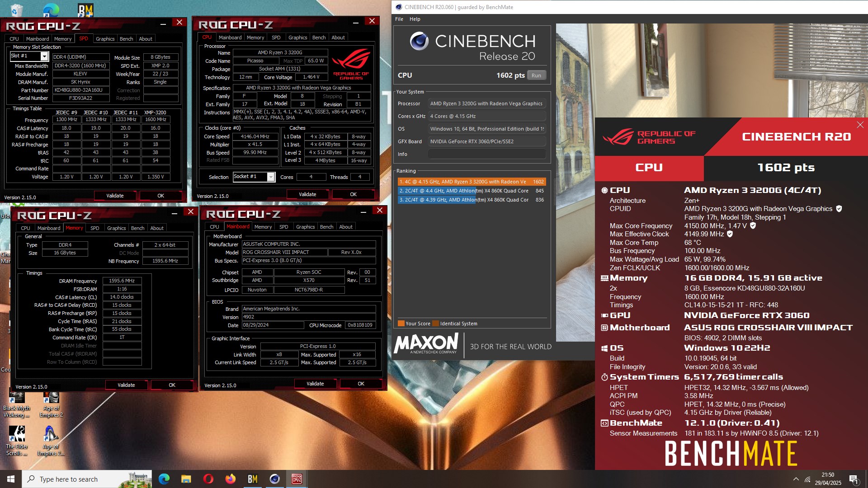Screen dimensions: 868x488
Task: Close the BenchMate result overlay
Action: pos(860,125)
